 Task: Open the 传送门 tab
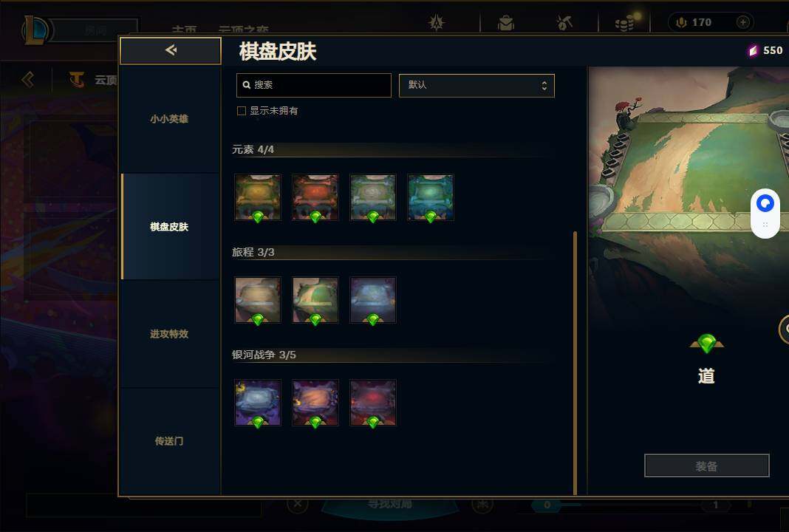(x=170, y=441)
